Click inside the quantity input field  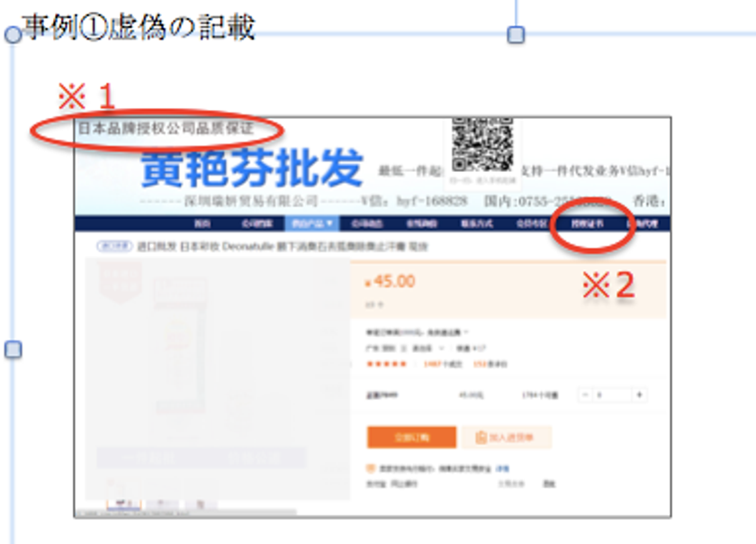pyautogui.click(x=611, y=395)
